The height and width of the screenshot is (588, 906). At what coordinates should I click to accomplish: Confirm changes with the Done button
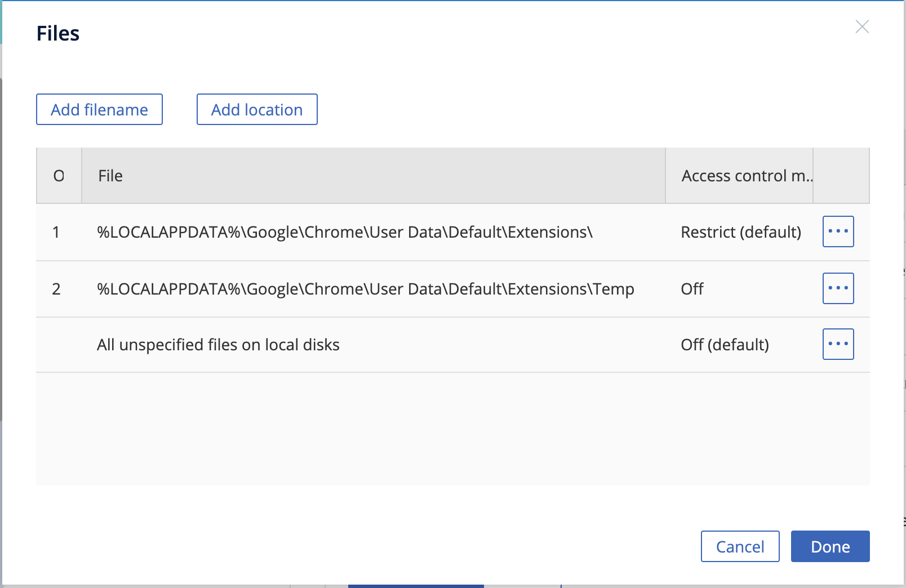click(830, 546)
